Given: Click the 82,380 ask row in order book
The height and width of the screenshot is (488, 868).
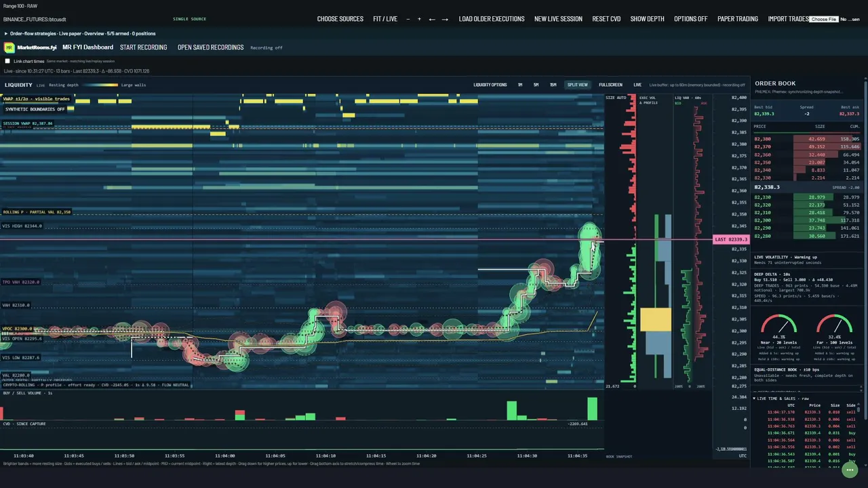Looking at the screenshot, I should (807, 139).
